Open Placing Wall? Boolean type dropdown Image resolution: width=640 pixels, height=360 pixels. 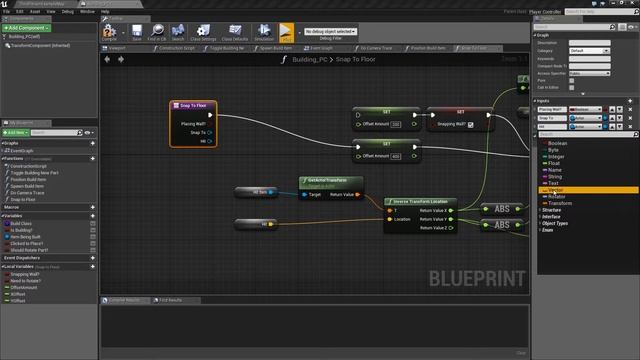[x=585, y=109]
